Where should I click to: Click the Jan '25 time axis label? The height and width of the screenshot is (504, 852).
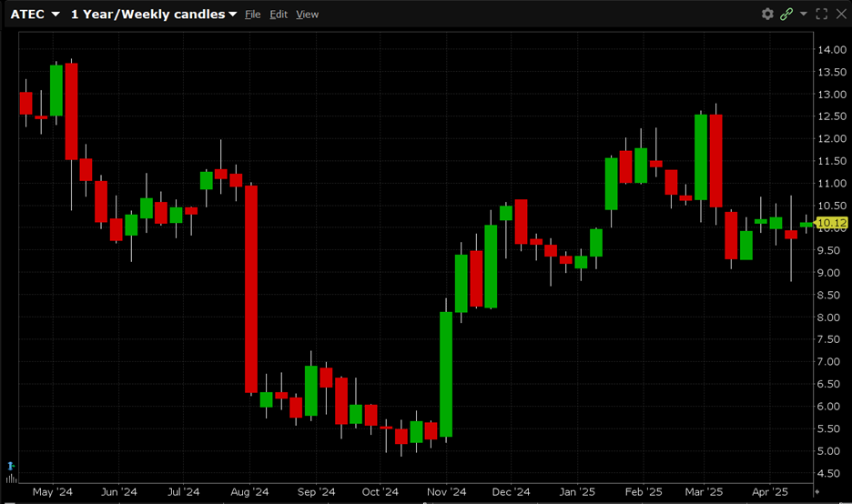pyautogui.click(x=576, y=492)
